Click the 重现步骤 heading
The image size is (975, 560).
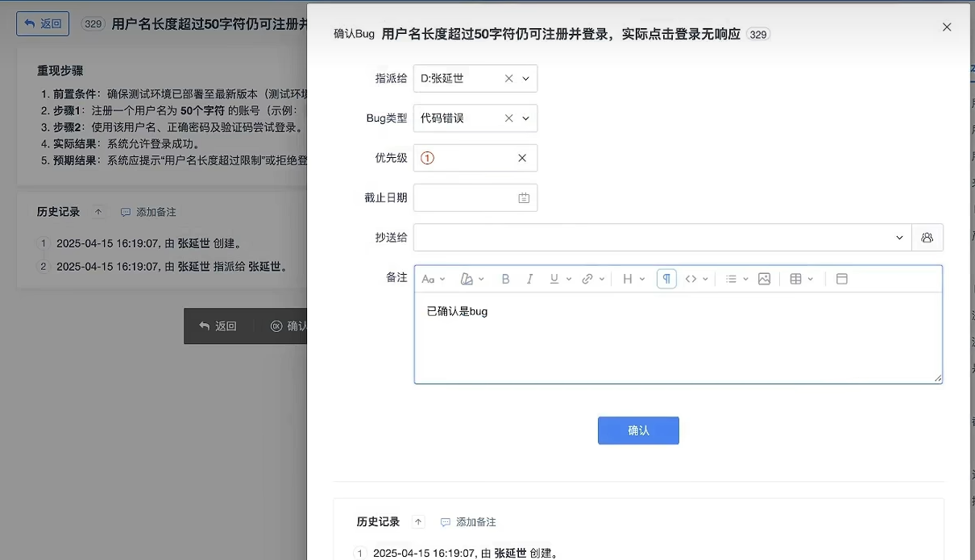pos(60,71)
